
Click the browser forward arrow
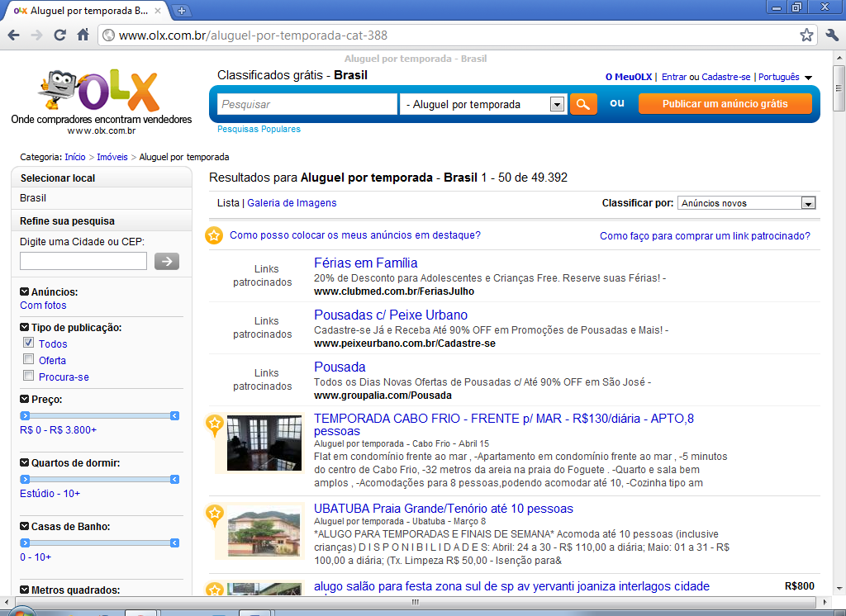coord(36,36)
